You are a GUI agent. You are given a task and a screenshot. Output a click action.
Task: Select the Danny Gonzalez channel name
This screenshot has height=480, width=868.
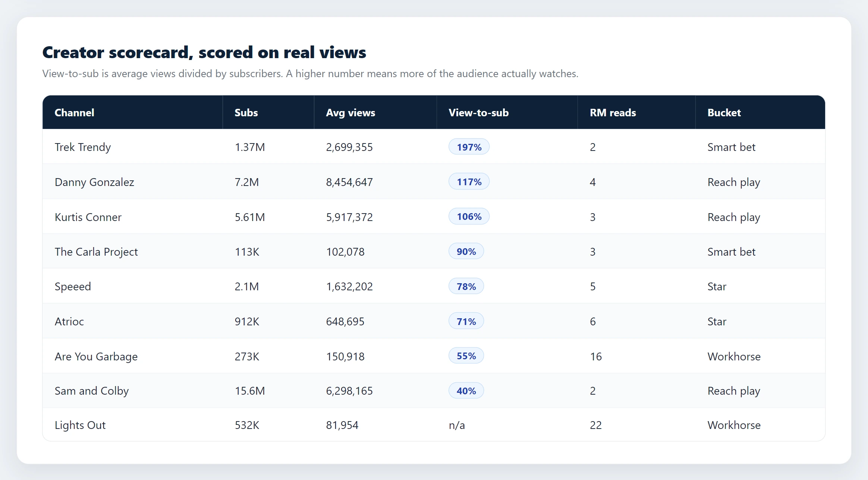tap(94, 182)
